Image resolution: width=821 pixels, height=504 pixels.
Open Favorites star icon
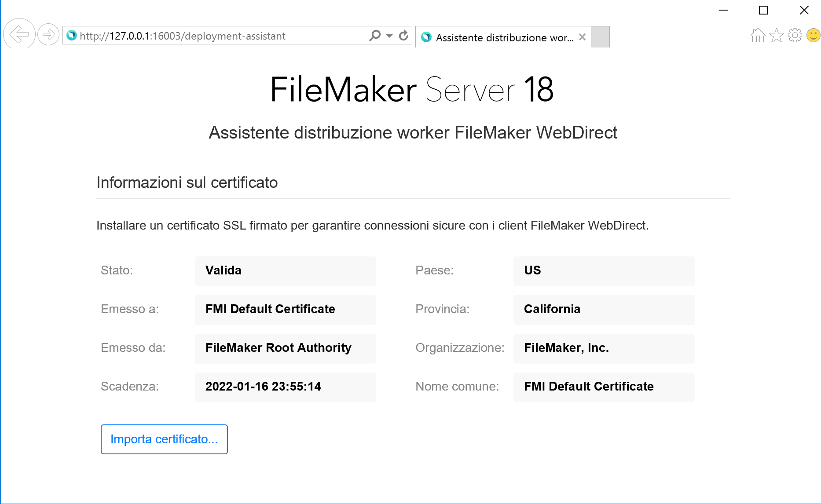tap(777, 35)
